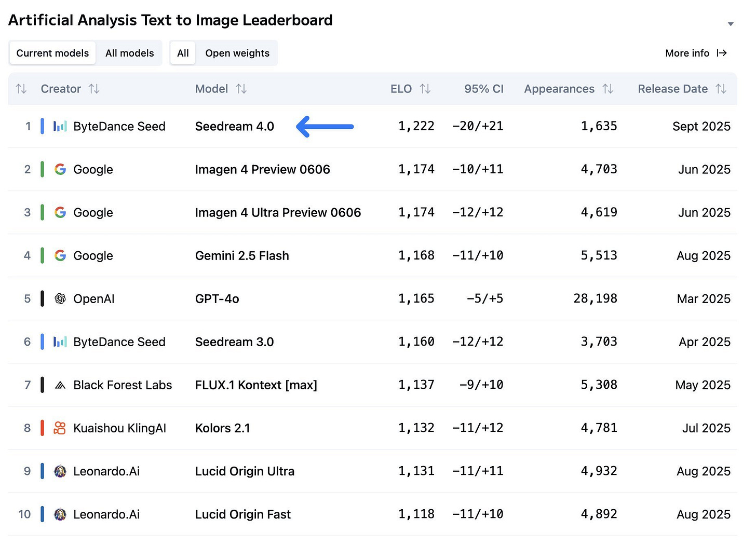Click the May 2025 release date

pos(703,385)
